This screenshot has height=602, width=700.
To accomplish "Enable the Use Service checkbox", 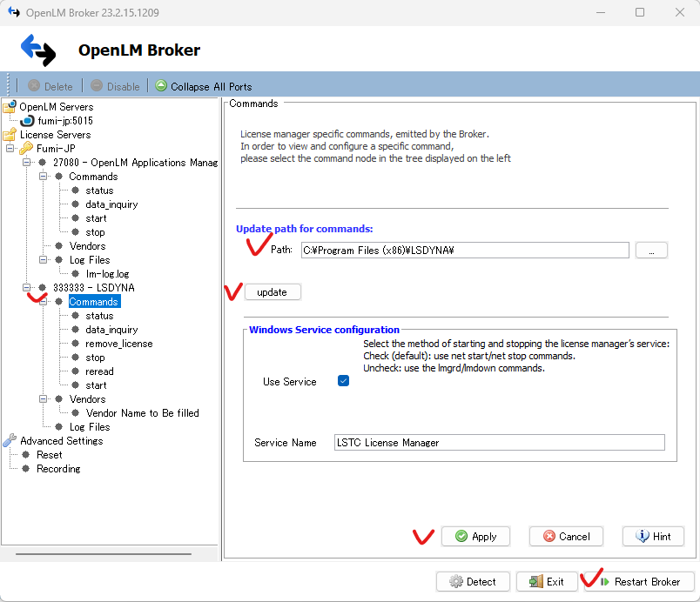I will pyautogui.click(x=343, y=380).
